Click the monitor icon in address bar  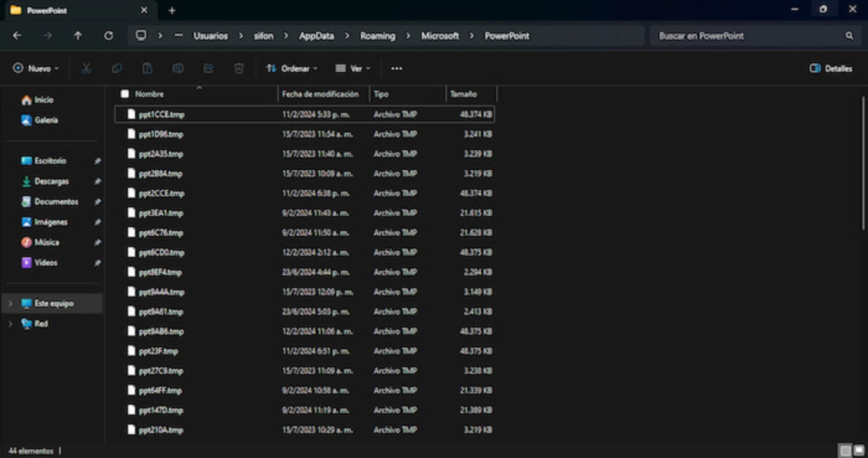click(x=141, y=36)
